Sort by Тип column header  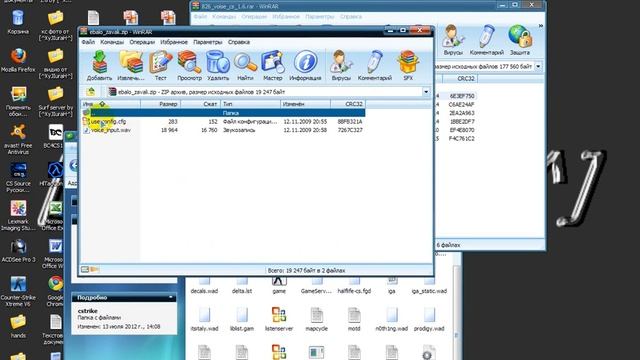(x=251, y=104)
